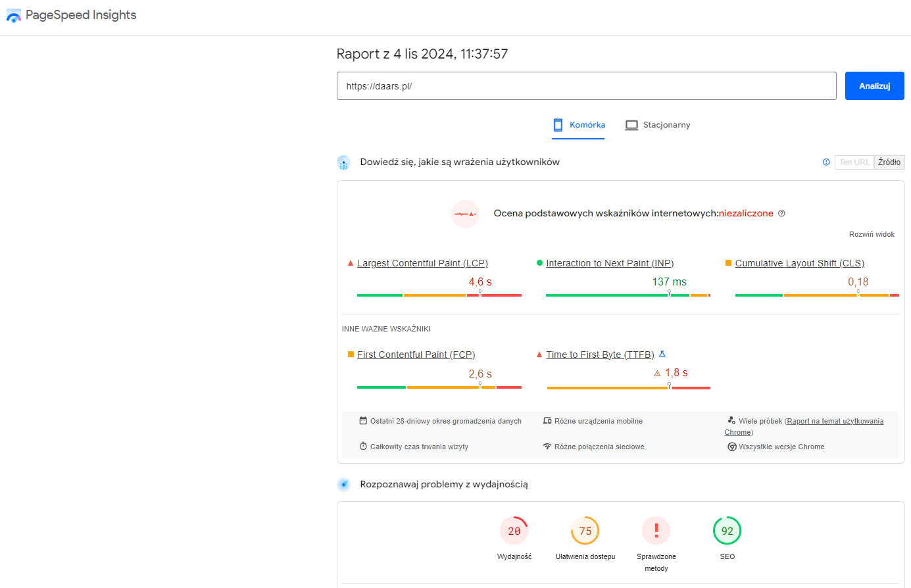Click the red exclamation Sprawdzone metody gauge
This screenshot has width=911, height=588.
656,531
